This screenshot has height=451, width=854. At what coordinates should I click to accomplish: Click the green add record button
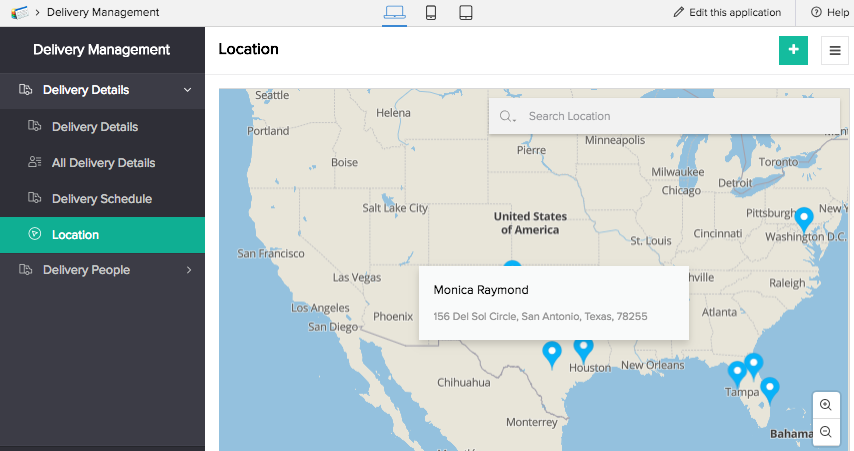(793, 50)
